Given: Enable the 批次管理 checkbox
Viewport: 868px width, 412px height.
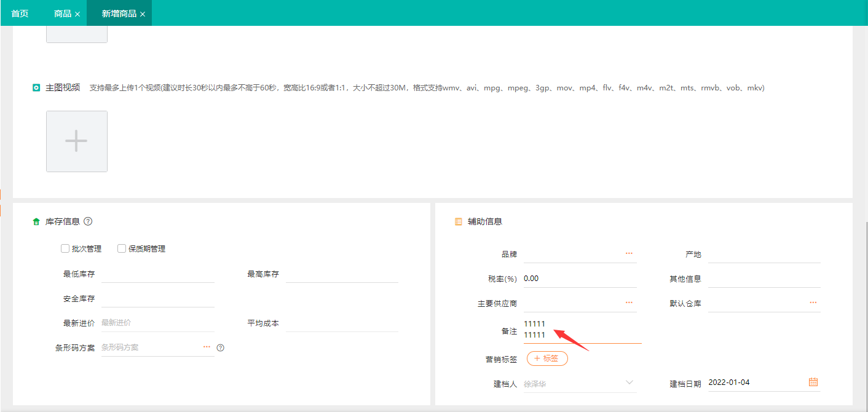Looking at the screenshot, I should coord(65,248).
